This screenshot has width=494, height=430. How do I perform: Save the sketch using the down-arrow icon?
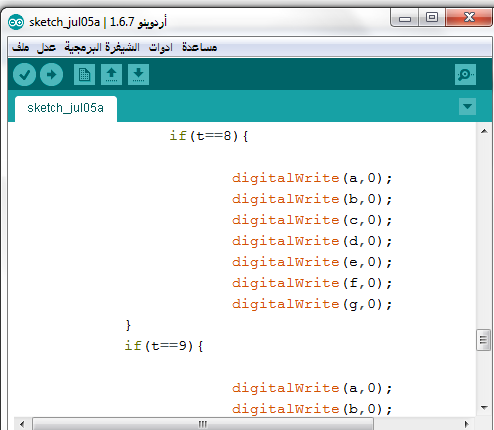point(138,74)
